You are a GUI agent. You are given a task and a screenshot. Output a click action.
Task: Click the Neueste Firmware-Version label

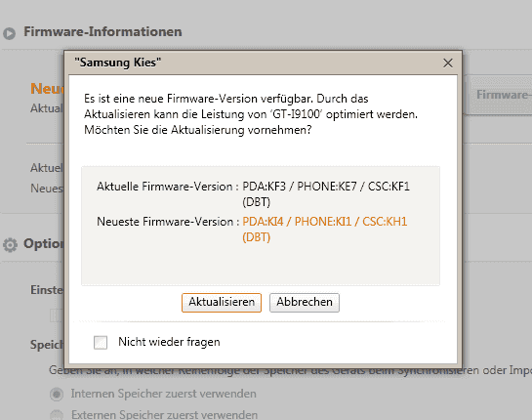[x=165, y=222]
